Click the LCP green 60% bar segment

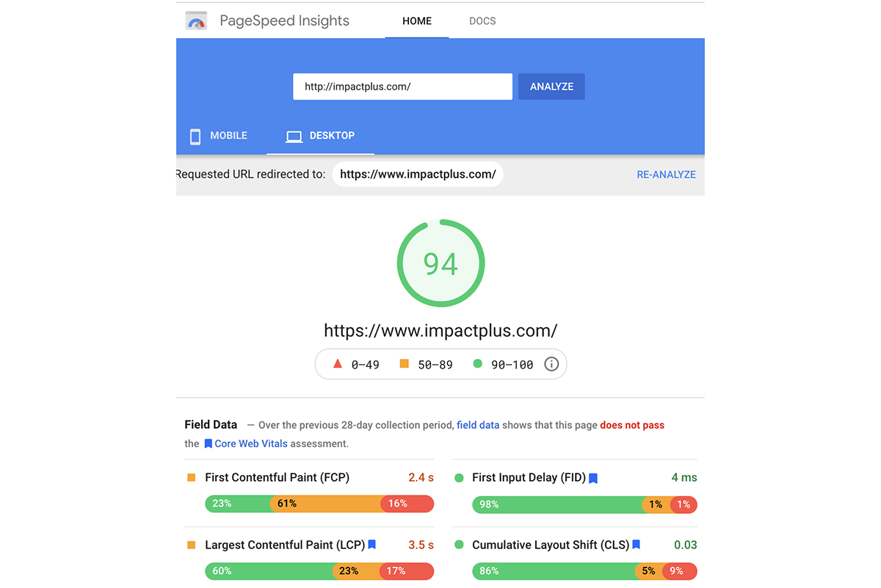point(268,571)
